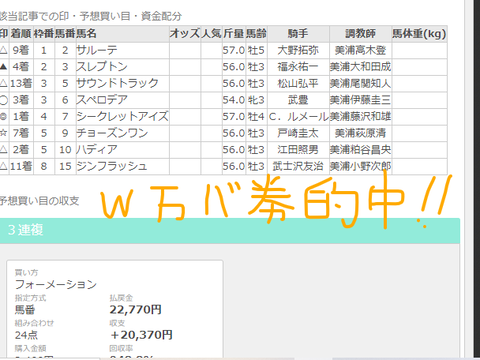Select horse name チョーズンワン

(x=112, y=133)
